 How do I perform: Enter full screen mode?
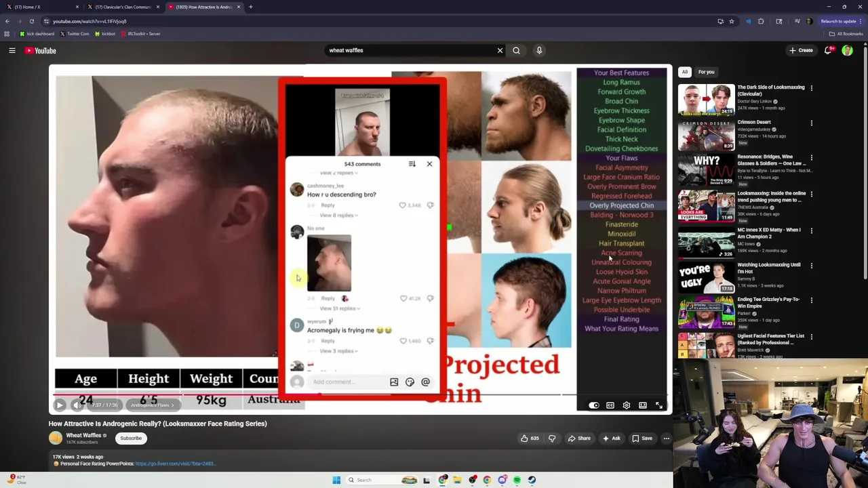point(659,405)
